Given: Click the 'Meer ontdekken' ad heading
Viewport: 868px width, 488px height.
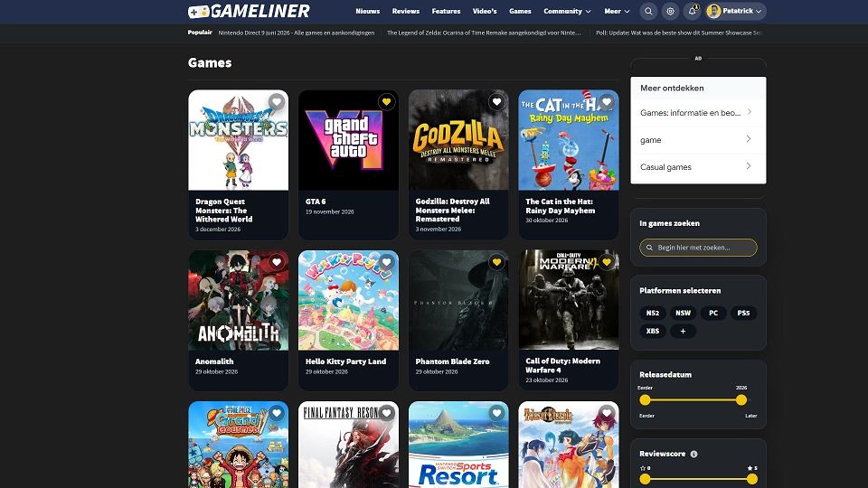Looking at the screenshot, I should [672, 88].
